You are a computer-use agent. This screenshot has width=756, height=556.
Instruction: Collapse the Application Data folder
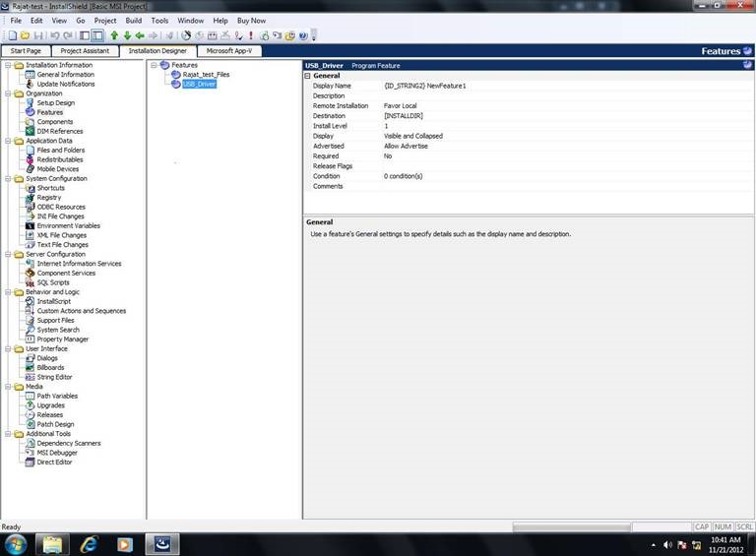(x=8, y=141)
